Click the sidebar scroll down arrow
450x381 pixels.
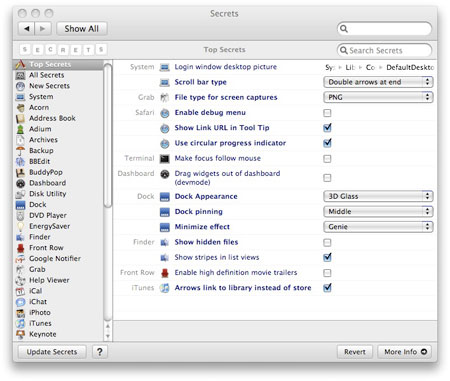[x=108, y=336]
